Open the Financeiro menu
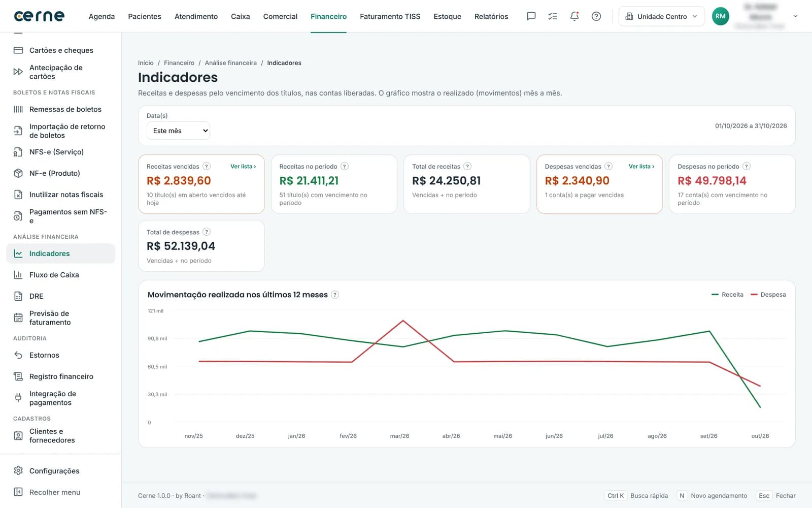The width and height of the screenshot is (812, 508). 328,16
